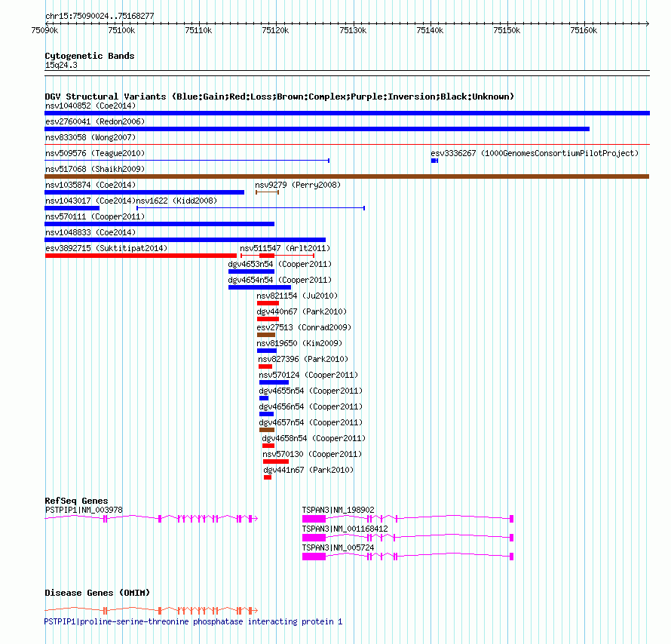Click the nsv1035874 (Coe2014) blue bar
The width and height of the screenshot is (671, 644).
[x=144, y=192]
